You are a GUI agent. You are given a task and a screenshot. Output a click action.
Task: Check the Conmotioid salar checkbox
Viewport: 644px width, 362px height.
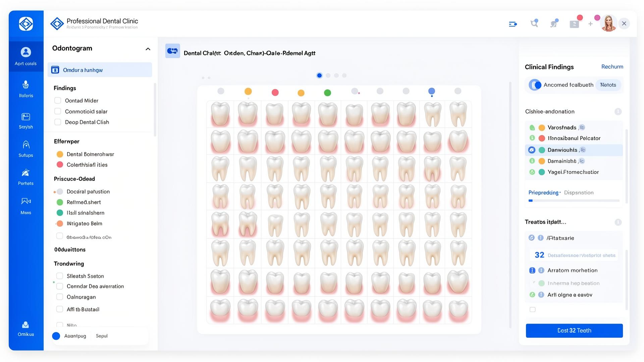(x=58, y=111)
